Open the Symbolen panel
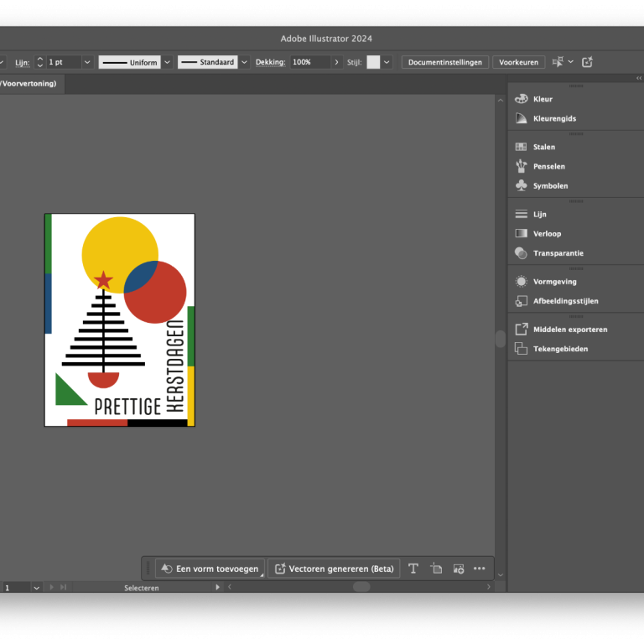 click(550, 185)
